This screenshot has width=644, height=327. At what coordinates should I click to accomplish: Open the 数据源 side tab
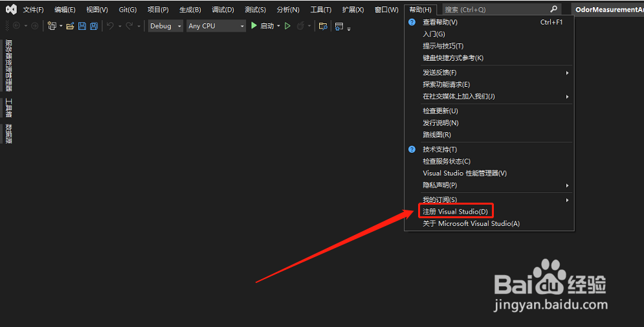point(8,133)
